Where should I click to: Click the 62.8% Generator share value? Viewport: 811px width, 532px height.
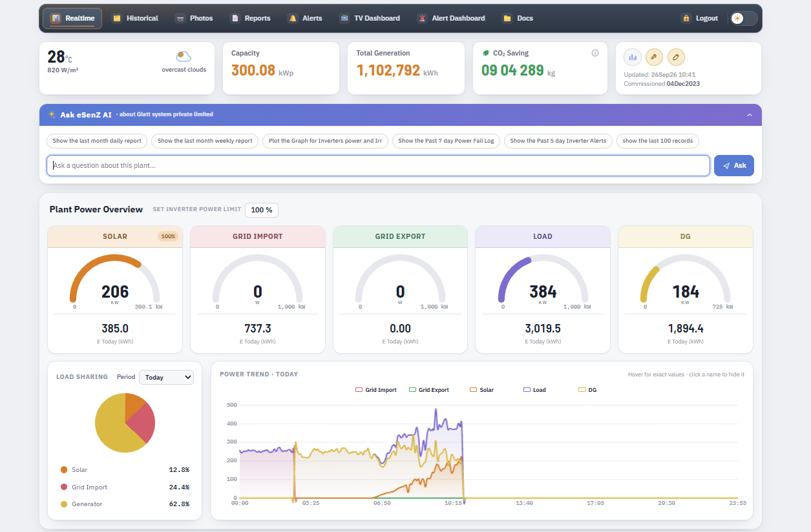[179, 504]
